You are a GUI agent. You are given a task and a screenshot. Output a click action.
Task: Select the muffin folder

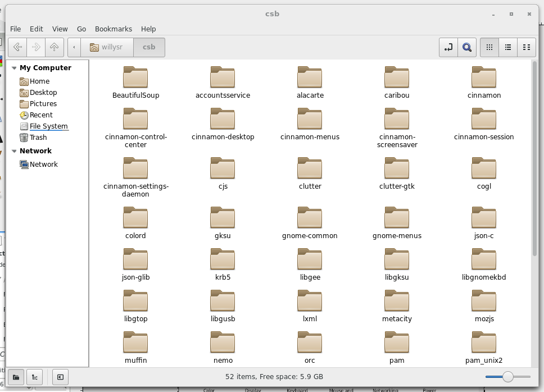(135, 348)
